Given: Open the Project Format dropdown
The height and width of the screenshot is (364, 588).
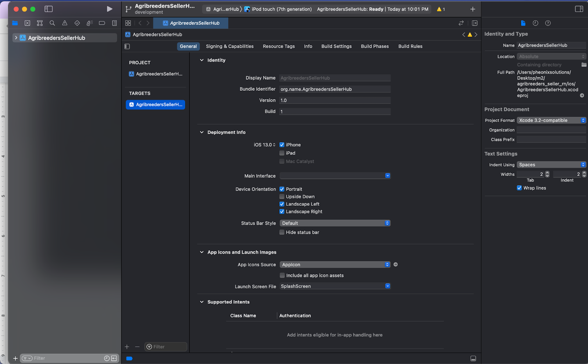Looking at the screenshot, I should coord(552,120).
